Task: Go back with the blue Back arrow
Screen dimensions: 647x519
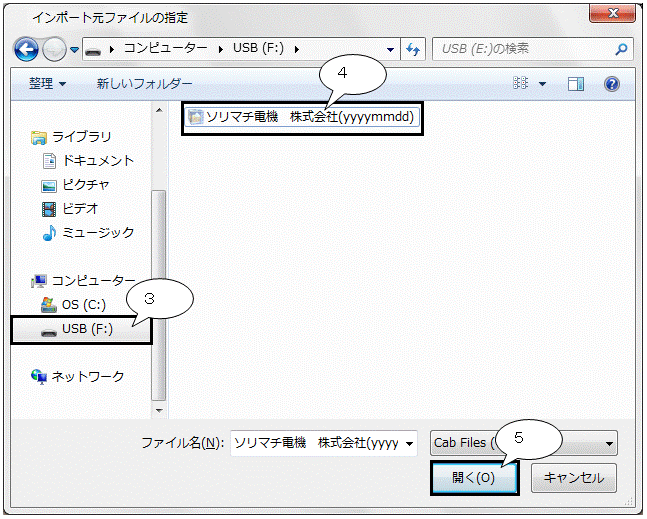Action: [26, 50]
